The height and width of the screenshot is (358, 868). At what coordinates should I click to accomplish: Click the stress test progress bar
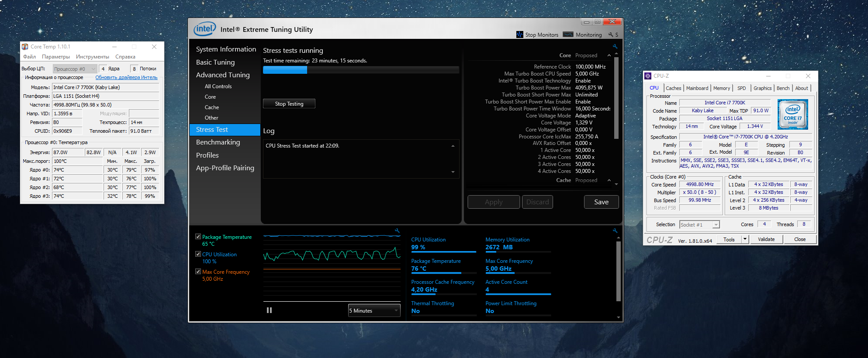pos(361,70)
